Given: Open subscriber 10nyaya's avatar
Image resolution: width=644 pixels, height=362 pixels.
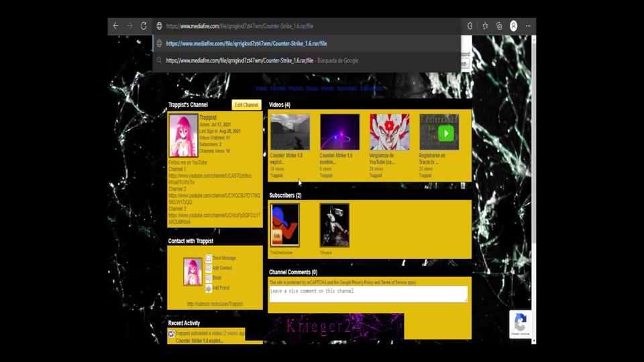Looking at the screenshot, I should 335,225.
